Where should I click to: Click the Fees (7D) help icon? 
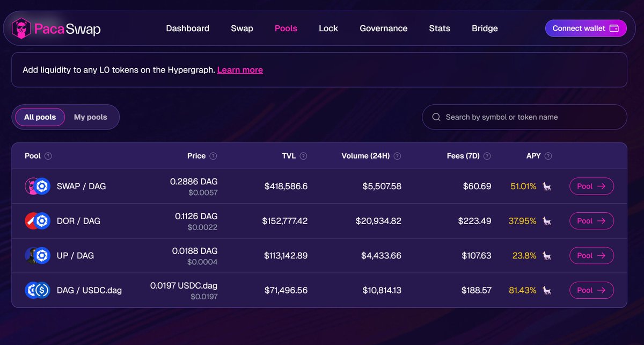pyautogui.click(x=487, y=156)
